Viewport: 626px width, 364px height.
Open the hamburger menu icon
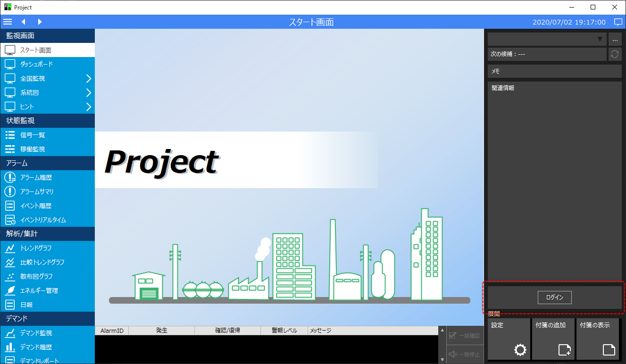8,22
